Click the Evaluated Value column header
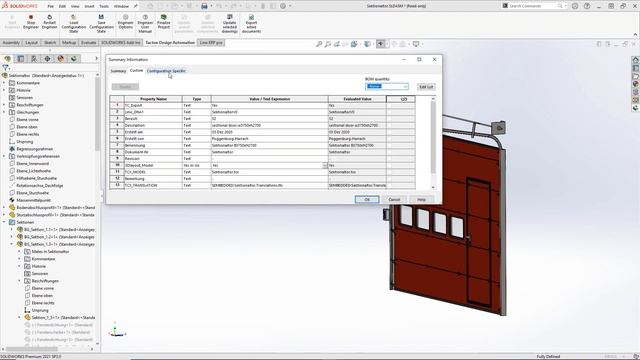 click(x=357, y=99)
